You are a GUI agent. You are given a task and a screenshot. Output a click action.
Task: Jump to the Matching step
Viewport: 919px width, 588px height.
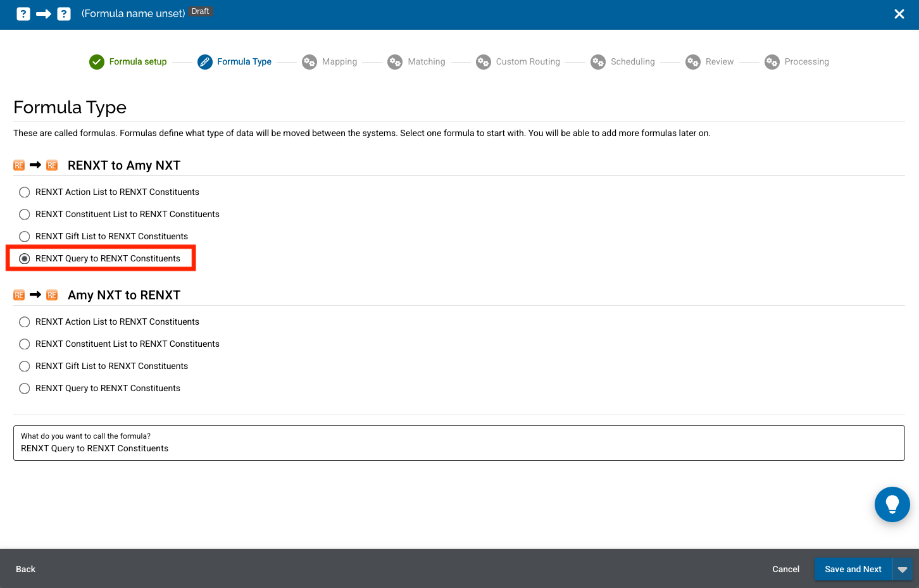coord(427,61)
